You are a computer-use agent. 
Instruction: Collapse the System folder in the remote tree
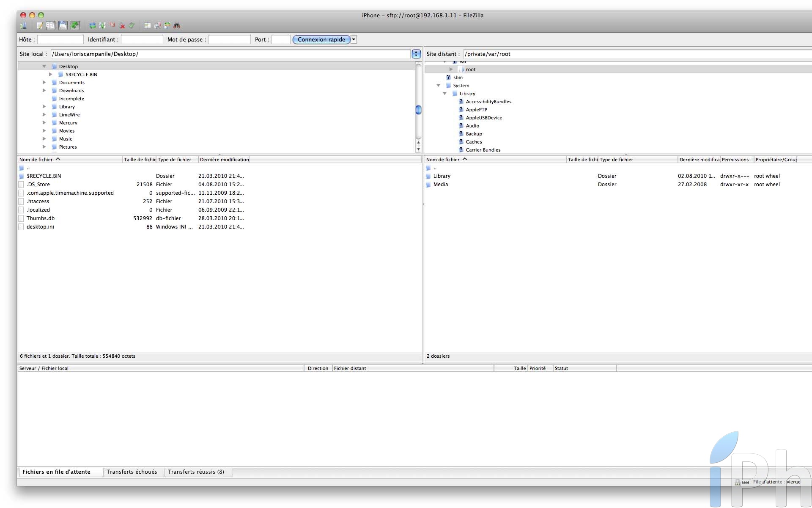439,86
